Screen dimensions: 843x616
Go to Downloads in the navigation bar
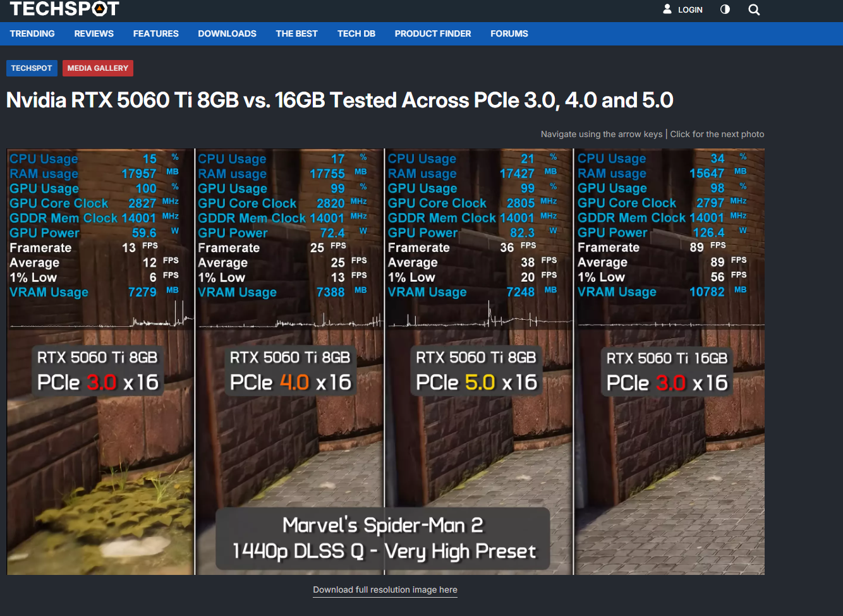pos(227,33)
